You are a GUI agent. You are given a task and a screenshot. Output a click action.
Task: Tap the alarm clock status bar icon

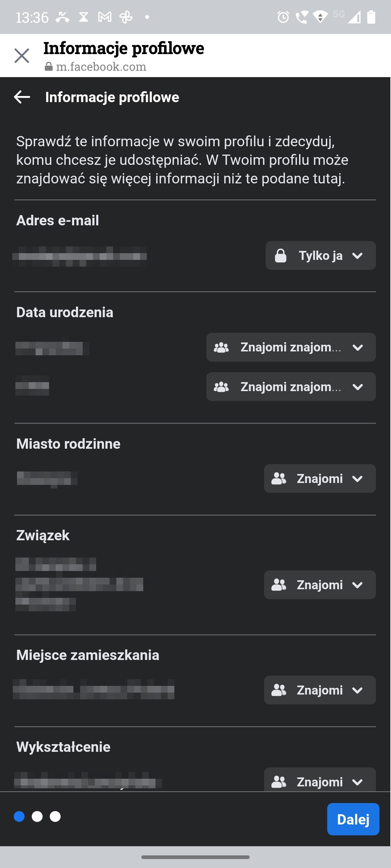point(283,17)
